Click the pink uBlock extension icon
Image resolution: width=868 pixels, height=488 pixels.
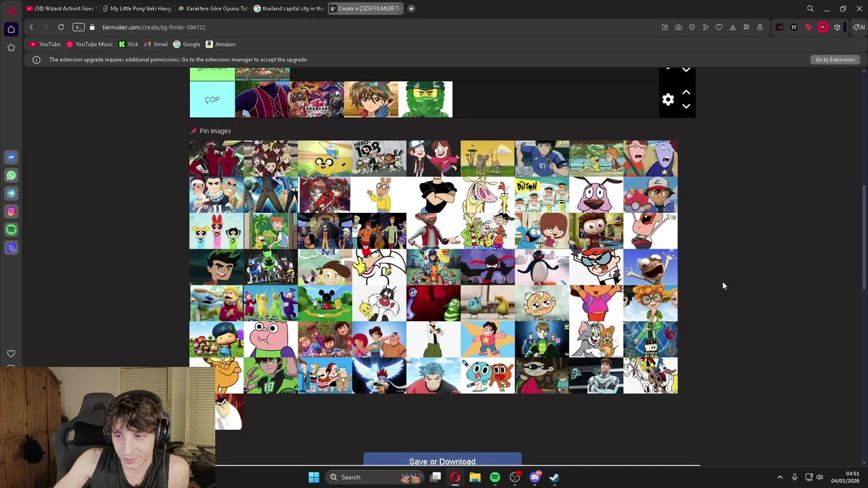823,27
